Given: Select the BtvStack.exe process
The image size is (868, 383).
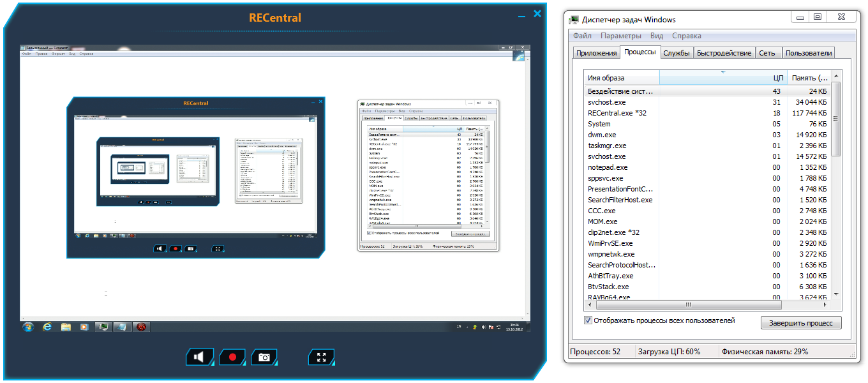Looking at the screenshot, I should [x=708, y=287].
